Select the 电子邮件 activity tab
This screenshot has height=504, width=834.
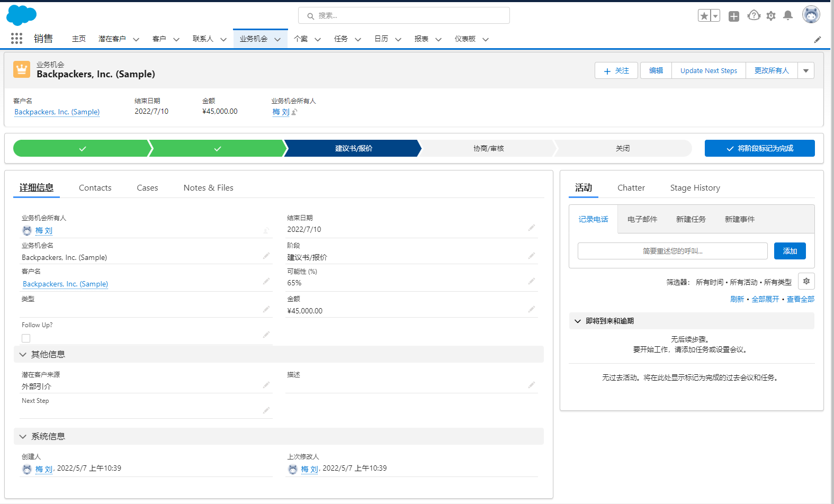[x=642, y=219]
